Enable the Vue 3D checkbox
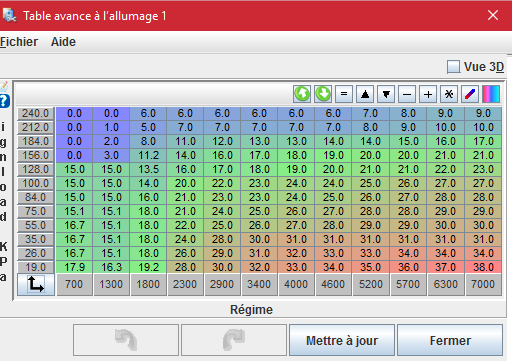The image size is (512, 361). click(x=453, y=67)
